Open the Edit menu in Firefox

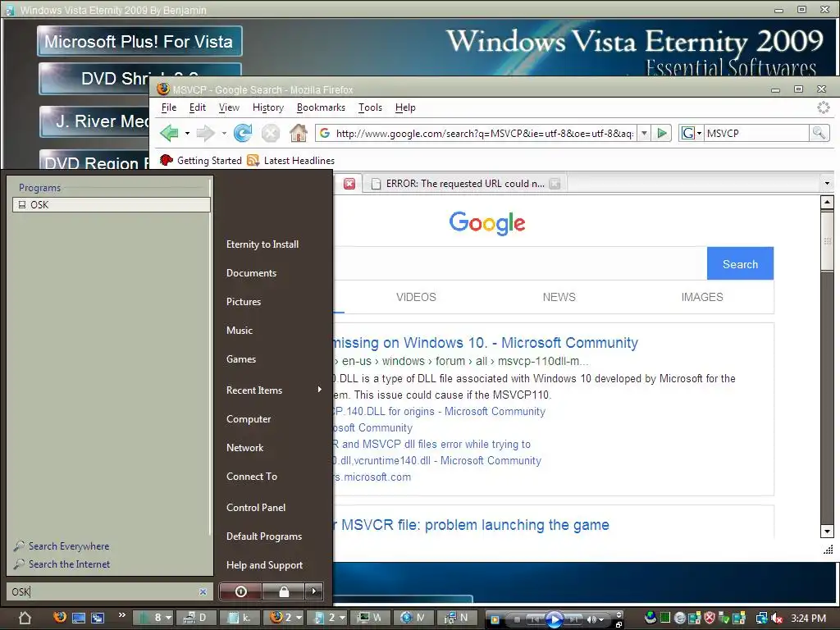[197, 107]
